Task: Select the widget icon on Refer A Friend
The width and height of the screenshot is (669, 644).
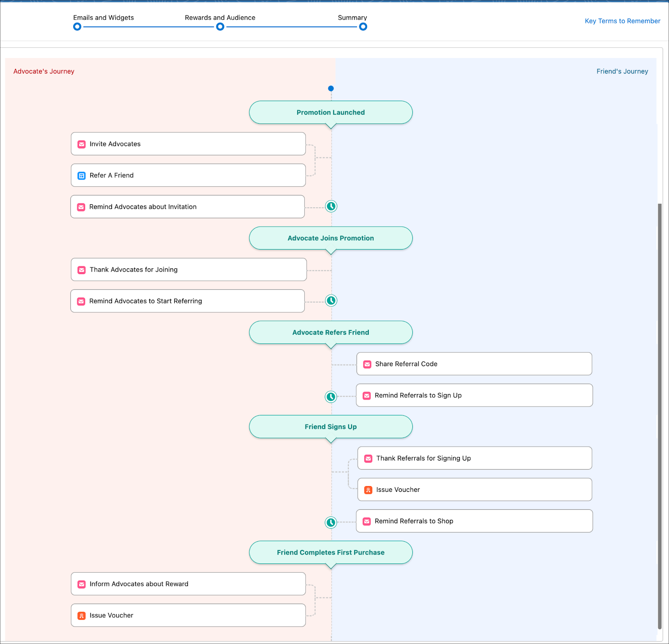Action: pyautogui.click(x=81, y=175)
